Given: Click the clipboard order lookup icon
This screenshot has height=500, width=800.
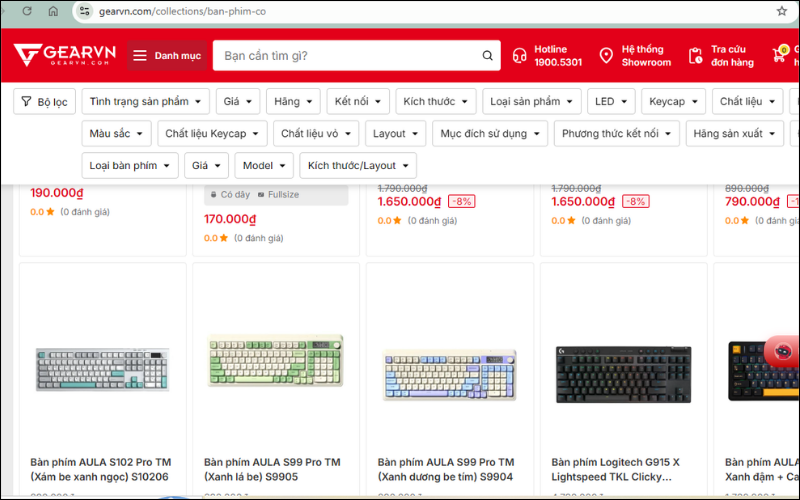Looking at the screenshot, I should (695, 56).
